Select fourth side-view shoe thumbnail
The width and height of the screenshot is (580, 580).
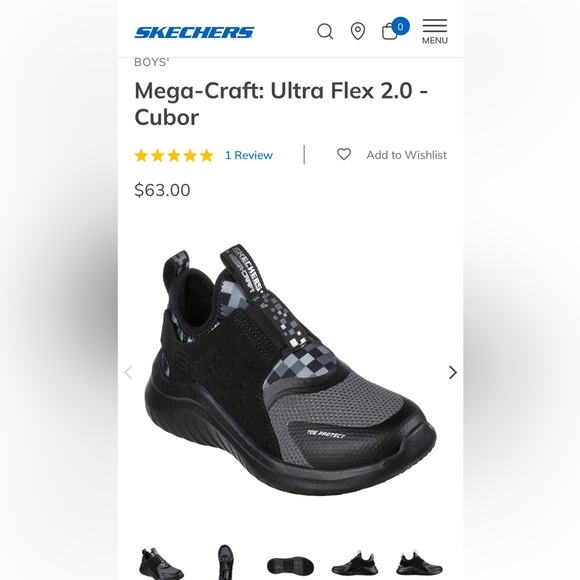[355, 563]
